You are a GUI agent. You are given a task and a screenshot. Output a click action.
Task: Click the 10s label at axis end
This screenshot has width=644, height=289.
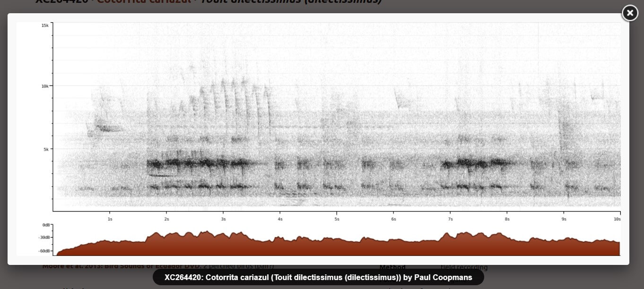(x=617, y=219)
